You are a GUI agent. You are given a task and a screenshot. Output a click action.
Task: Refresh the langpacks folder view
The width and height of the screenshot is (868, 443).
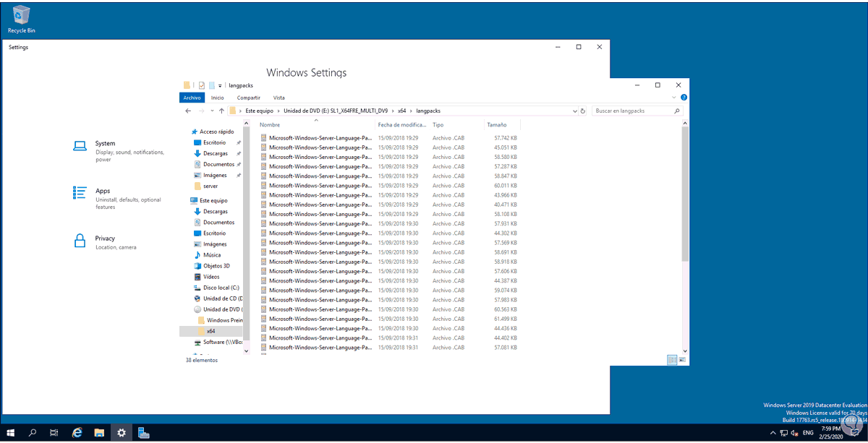tap(583, 111)
